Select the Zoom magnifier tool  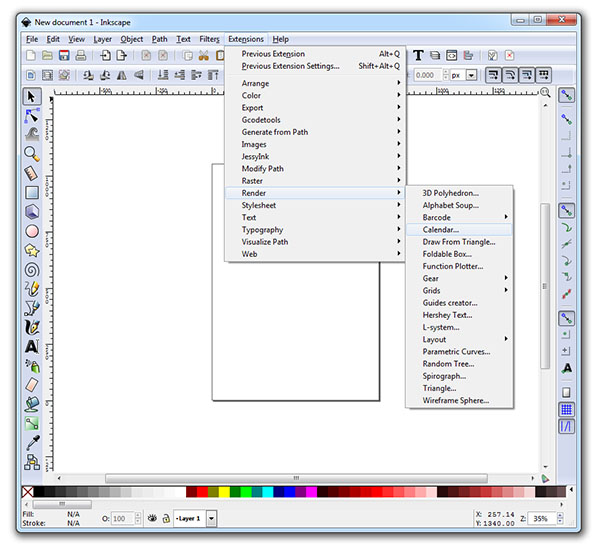[32, 154]
